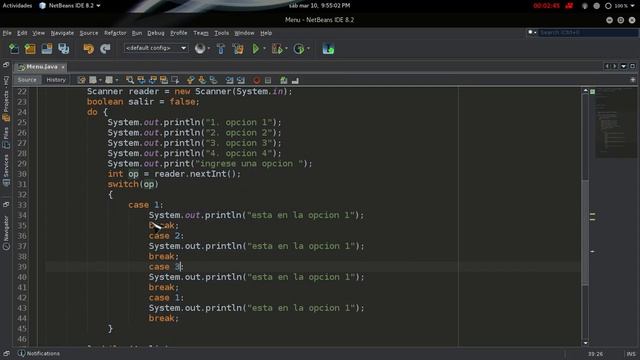The height and width of the screenshot is (360, 640).
Task: Show the opened documents list dropdown
Action: pyautogui.click(x=624, y=66)
